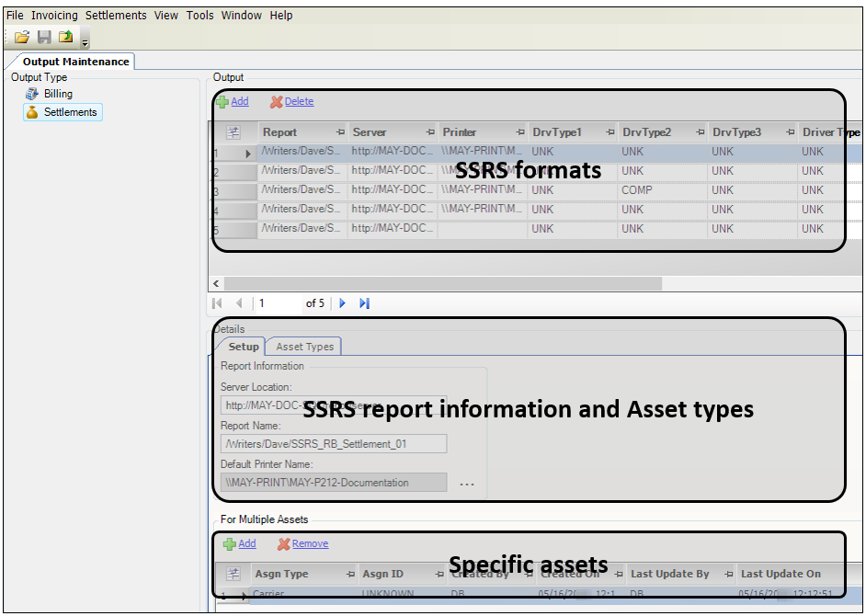Viewport: 866px width, 616px height.
Task: Click the Open folder toolbar icon
Action: (x=22, y=37)
